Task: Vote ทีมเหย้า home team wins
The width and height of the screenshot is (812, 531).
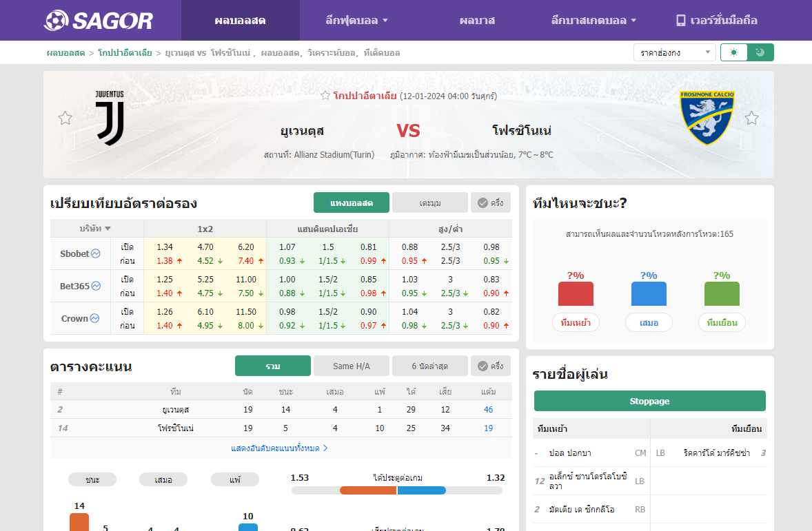Action: tap(576, 322)
